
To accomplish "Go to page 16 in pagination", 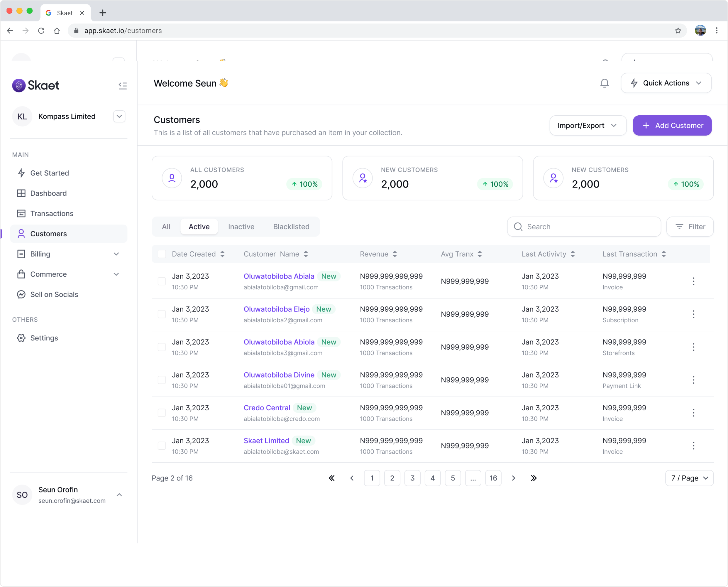I will coord(493,478).
